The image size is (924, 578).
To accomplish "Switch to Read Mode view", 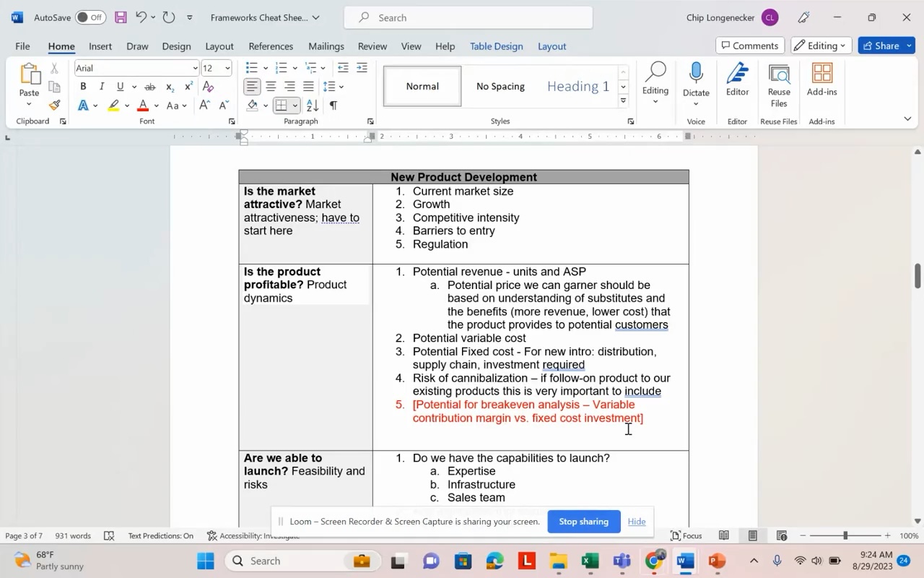I will point(723,535).
